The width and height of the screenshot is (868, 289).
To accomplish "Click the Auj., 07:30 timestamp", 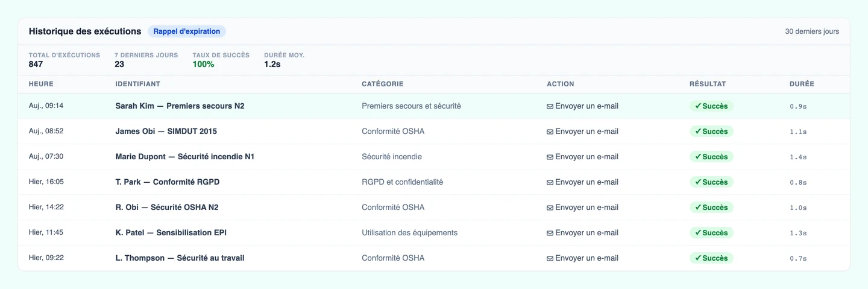I will (x=46, y=157).
